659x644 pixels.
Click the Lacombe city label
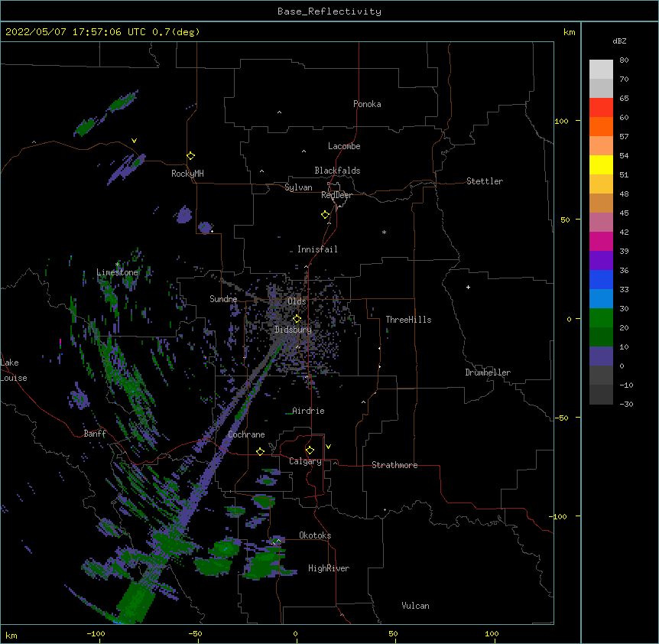click(x=344, y=146)
